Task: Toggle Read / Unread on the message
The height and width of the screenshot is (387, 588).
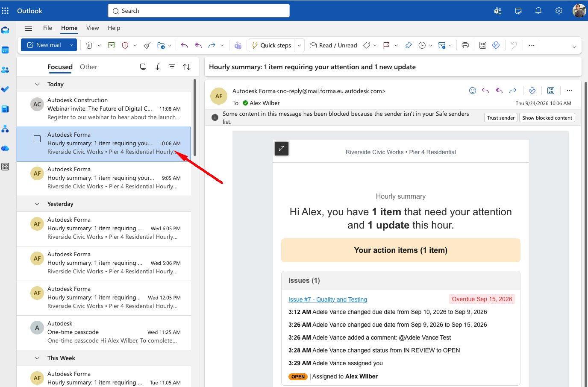Action: click(333, 45)
